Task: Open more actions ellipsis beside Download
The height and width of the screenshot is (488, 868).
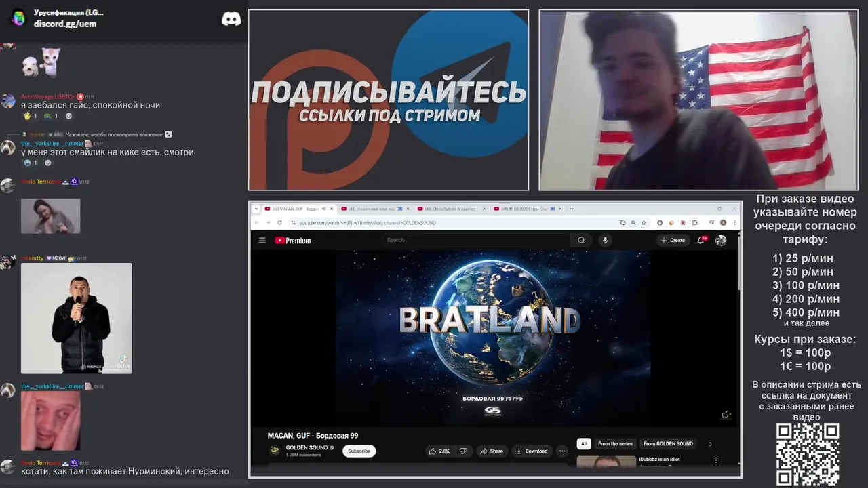Action: pos(562,451)
